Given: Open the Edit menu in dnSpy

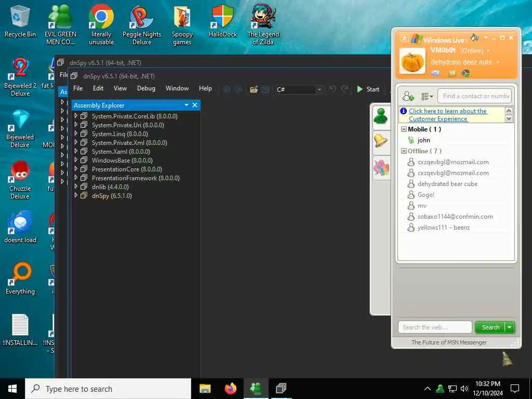Looking at the screenshot, I should (98, 88).
